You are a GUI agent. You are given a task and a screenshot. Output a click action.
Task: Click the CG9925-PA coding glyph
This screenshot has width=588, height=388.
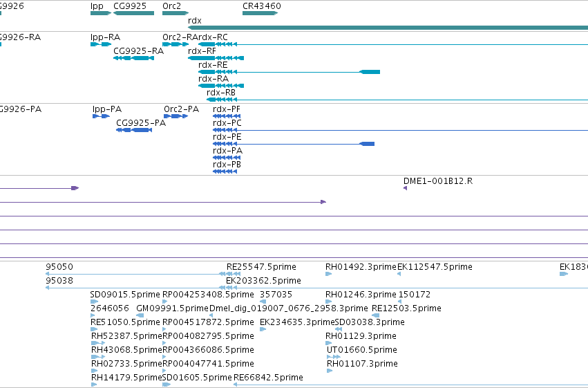pyautogui.click(x=134, y=130)
